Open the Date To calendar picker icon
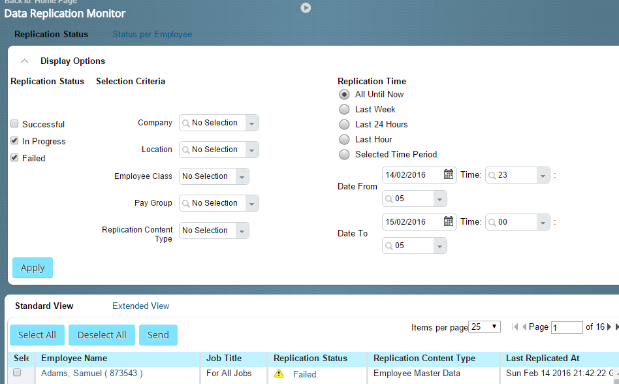The width and height of the screenshot is (619, 384). click(x=448, y=221)
